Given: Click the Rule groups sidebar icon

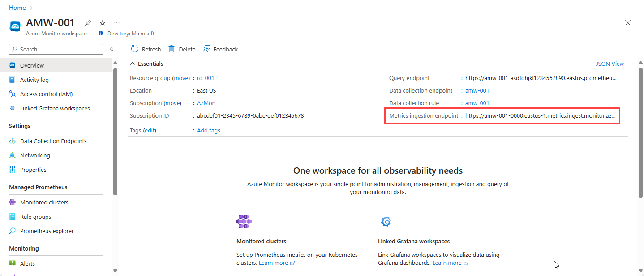Looking at the screenshot, I should pyautogui.click(x=13, y=217).
